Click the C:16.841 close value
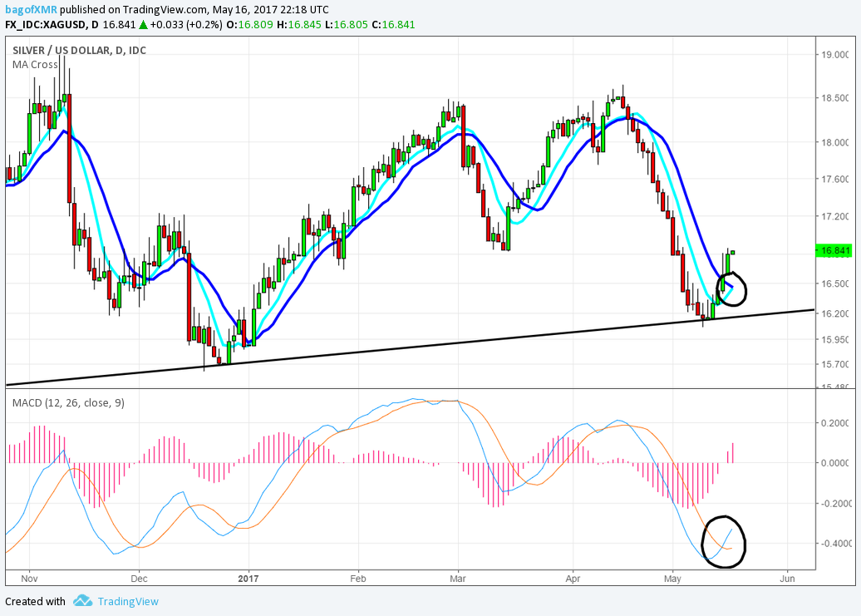Screen dimensions: 861x616 point(393,25)
